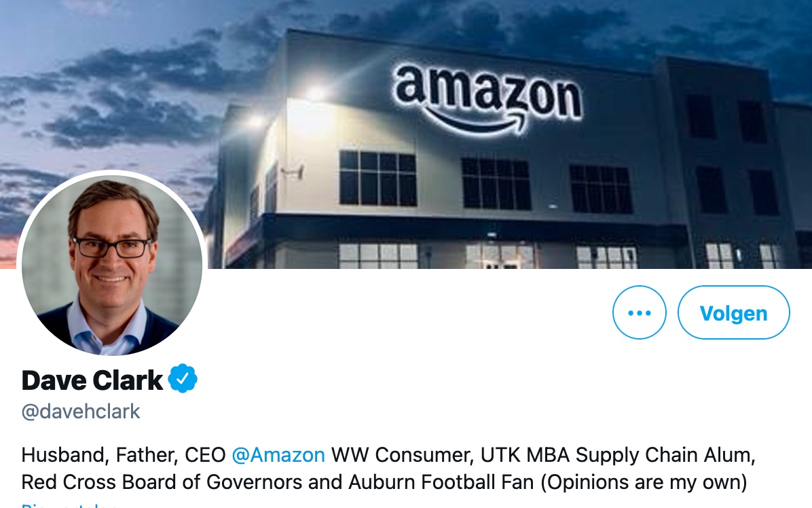Open the three-dots more options button
Screen dimensions: 812x508
[639, 312]
